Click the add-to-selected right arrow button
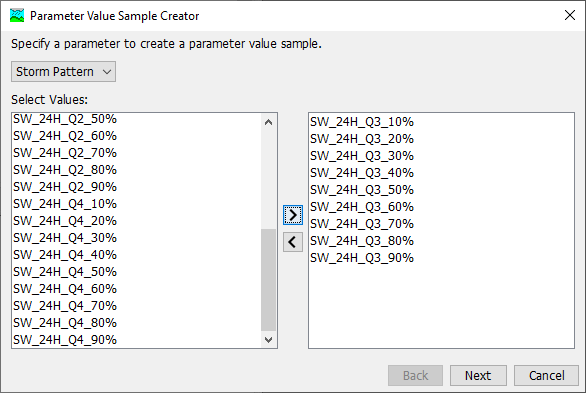This screenshot has height=393, width=586. click(293, 215)
